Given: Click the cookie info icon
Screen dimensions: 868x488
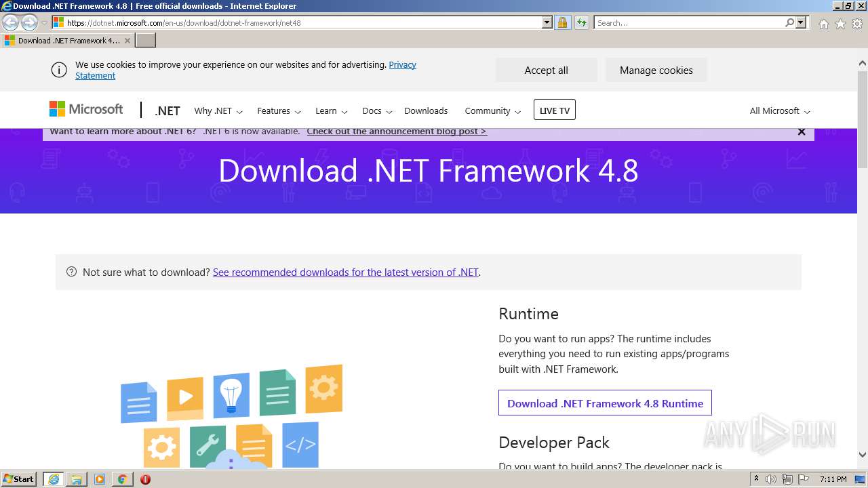Looking at the screenshot, I should pos(59,70).
